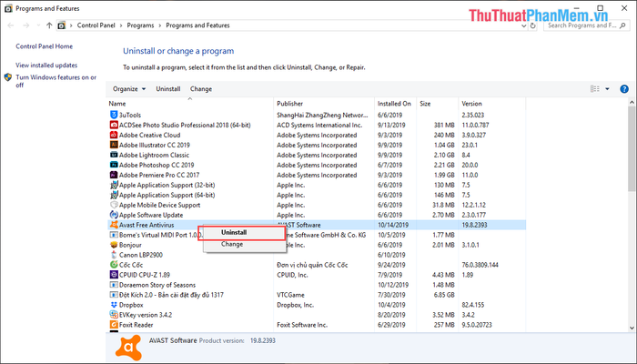Open the Organize dropdown menu
Image resolution: width=637 pixels, height=364 pixels.
129,89
